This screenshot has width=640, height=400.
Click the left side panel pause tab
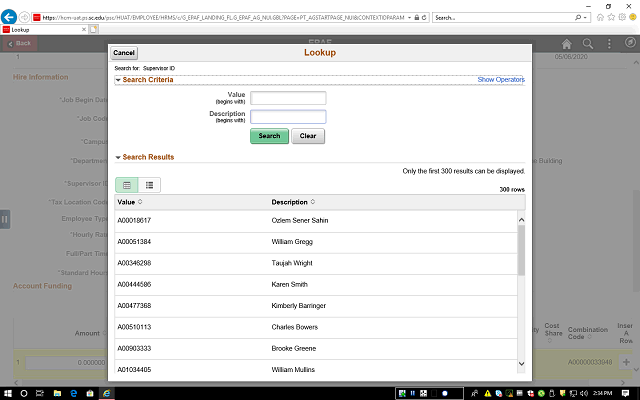click(x=4, y=219)
